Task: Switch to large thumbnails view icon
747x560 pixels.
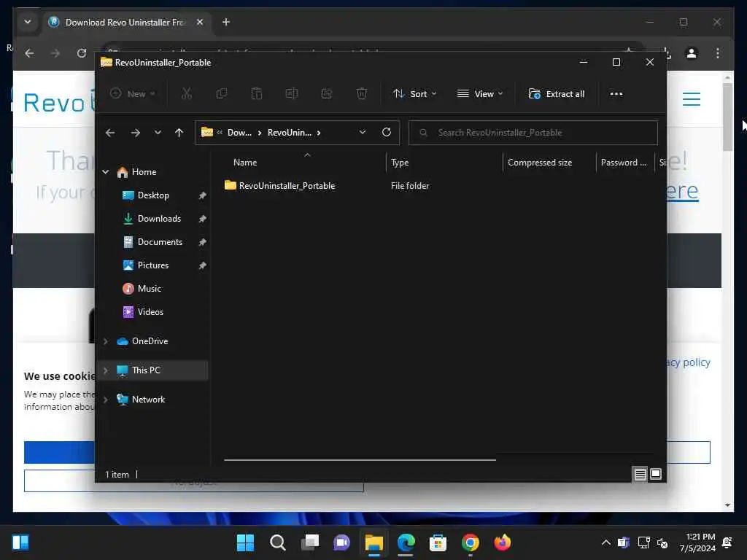Action: point(656,474)
